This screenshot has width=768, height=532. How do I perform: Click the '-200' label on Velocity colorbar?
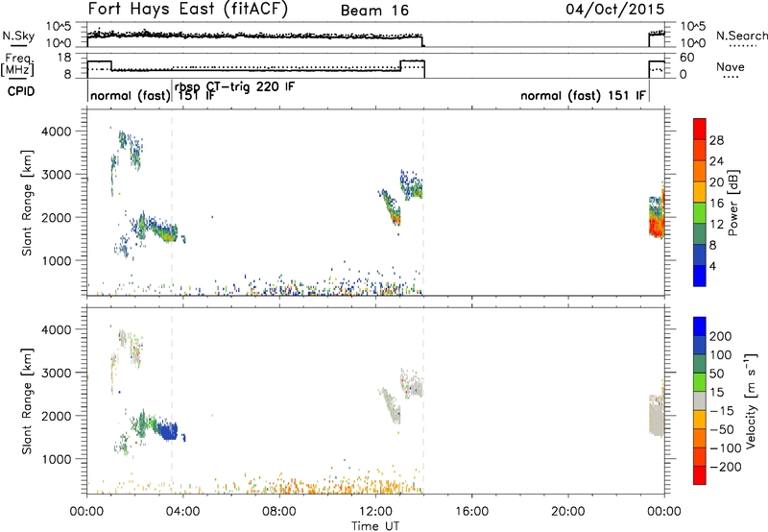click(x=725, y=467)
